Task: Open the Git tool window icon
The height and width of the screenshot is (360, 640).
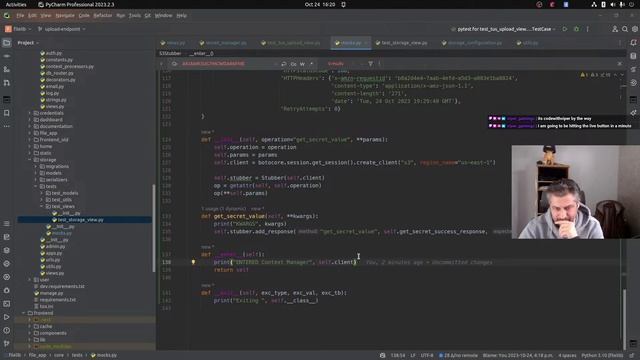Action: (7, 344)
